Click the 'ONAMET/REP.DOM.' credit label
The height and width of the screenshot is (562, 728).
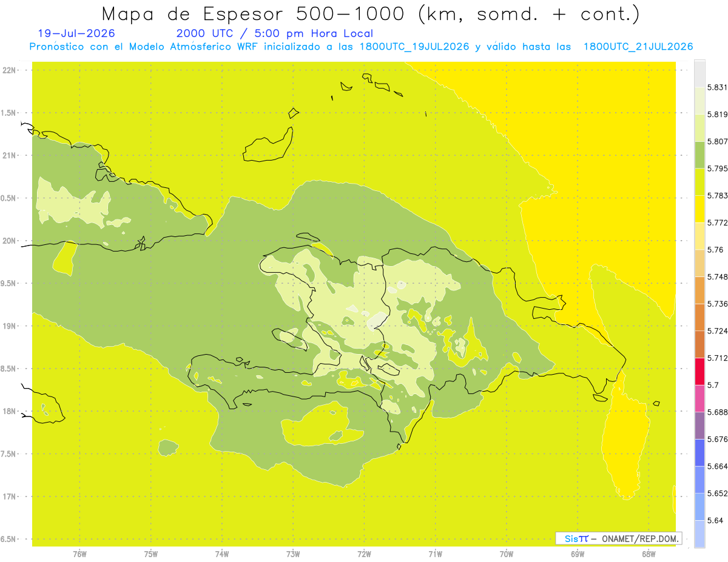tap(639, 538)
